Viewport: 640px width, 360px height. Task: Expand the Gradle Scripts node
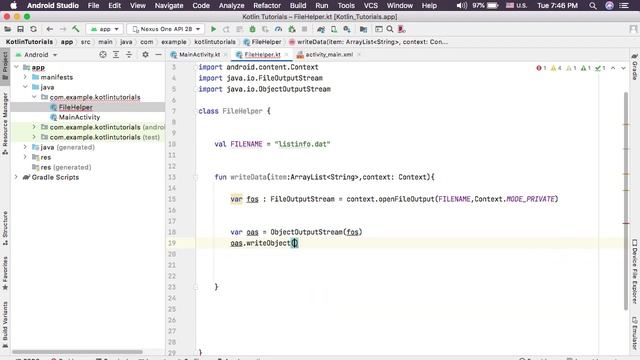click(16, 177)
